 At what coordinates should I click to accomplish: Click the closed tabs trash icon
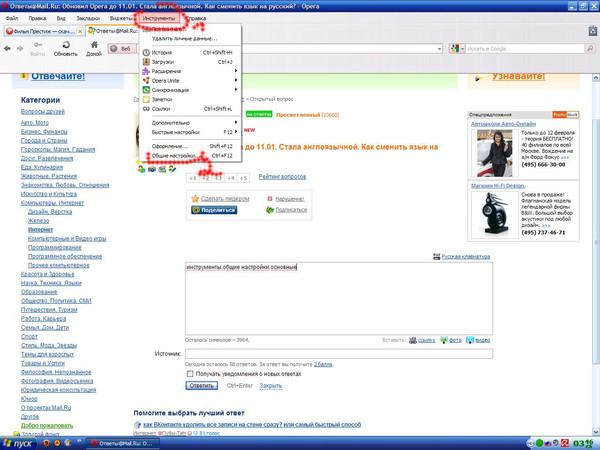point(593,31)
